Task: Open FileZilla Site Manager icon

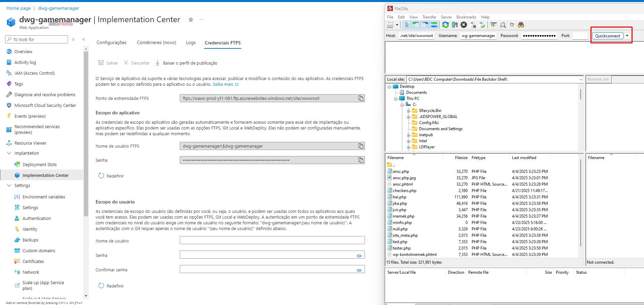Action: [390, 25]
